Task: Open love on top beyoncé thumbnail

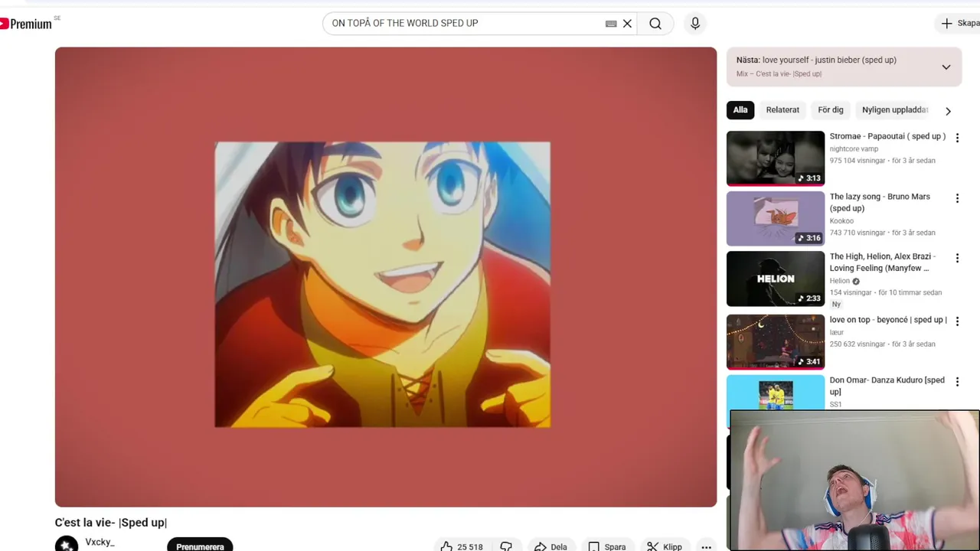Action: pos(776,341)
